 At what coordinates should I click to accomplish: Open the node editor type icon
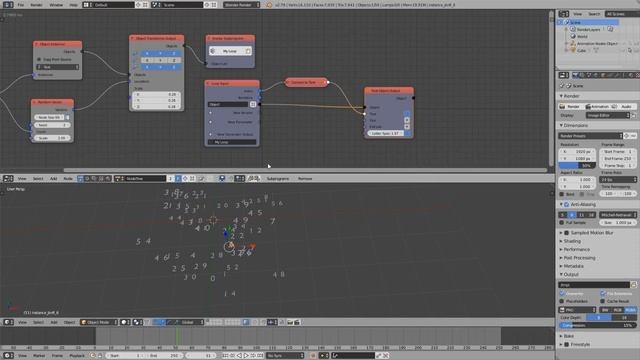[x=8, y=178]
